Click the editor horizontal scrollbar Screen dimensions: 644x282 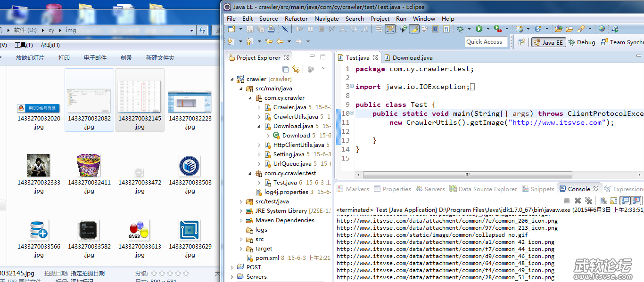click(x=467, y=174)
